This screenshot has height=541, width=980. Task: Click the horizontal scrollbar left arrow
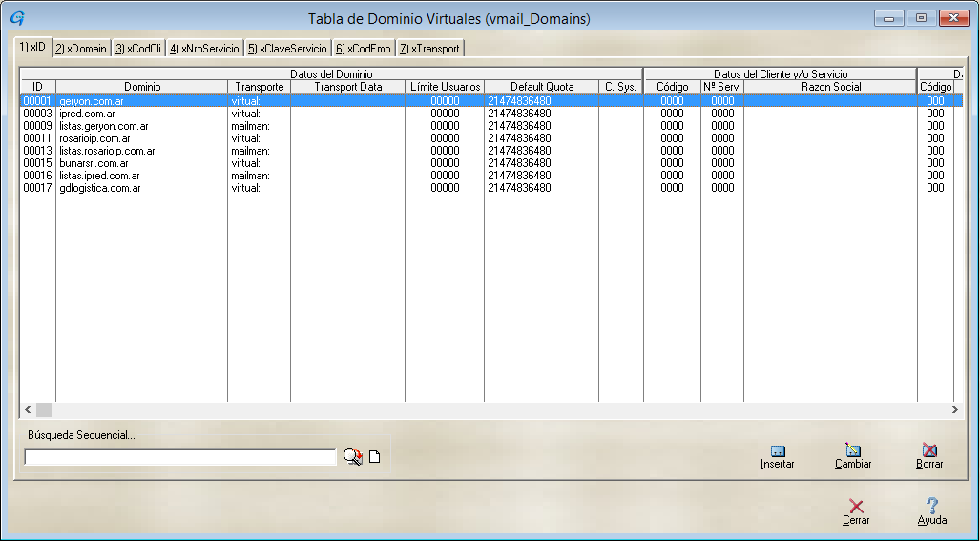(x=28, y=410)
